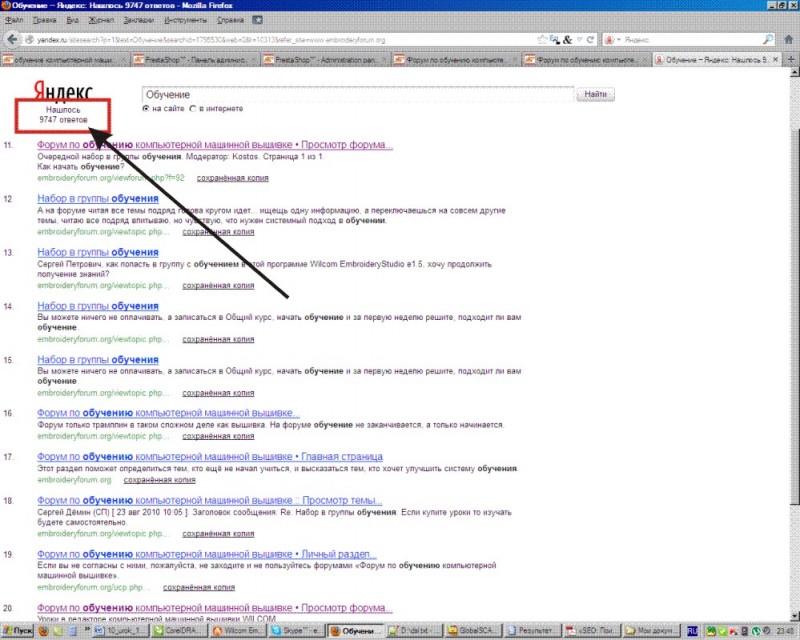Screen dimensions: 800x640
Task: Go to the Firefox home page icon
Action: (788, 39)
